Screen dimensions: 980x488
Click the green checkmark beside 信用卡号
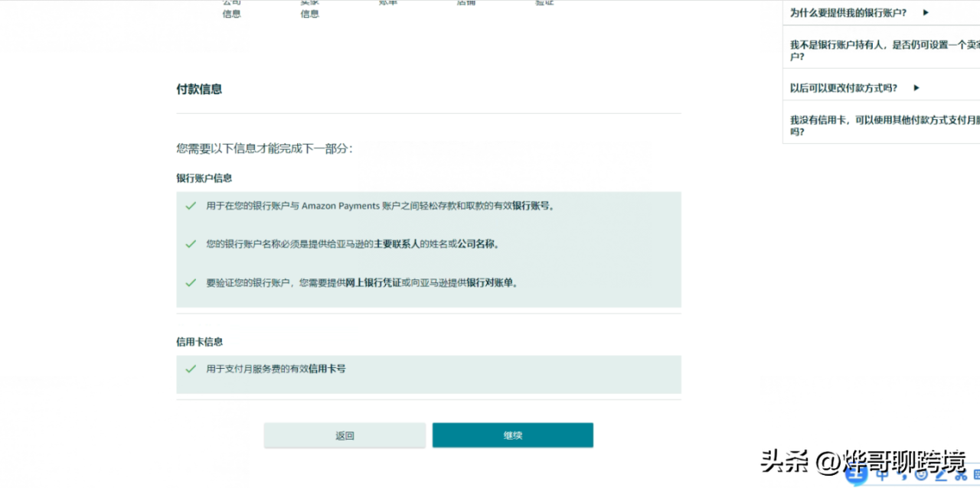(x=190, y=368)
